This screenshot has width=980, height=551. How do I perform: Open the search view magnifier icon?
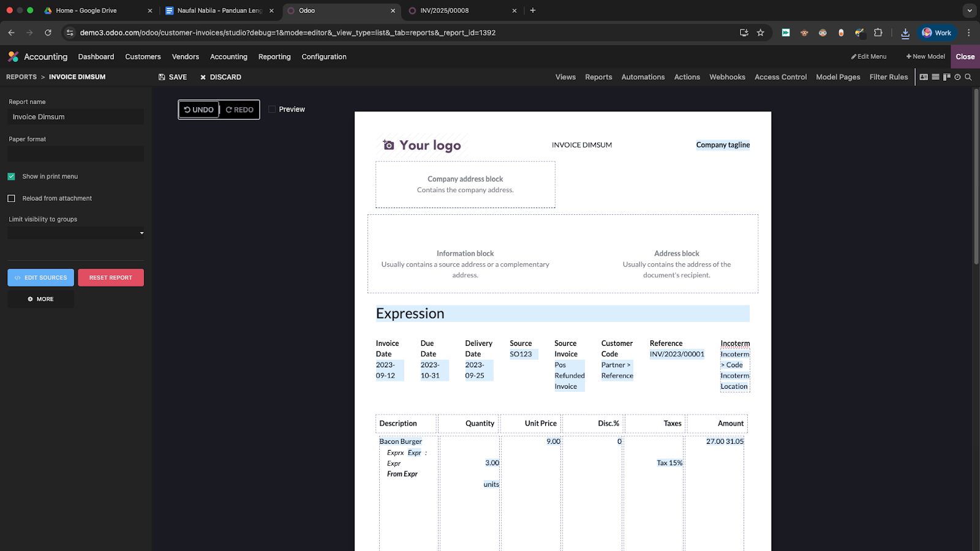(x=968, y=77)
